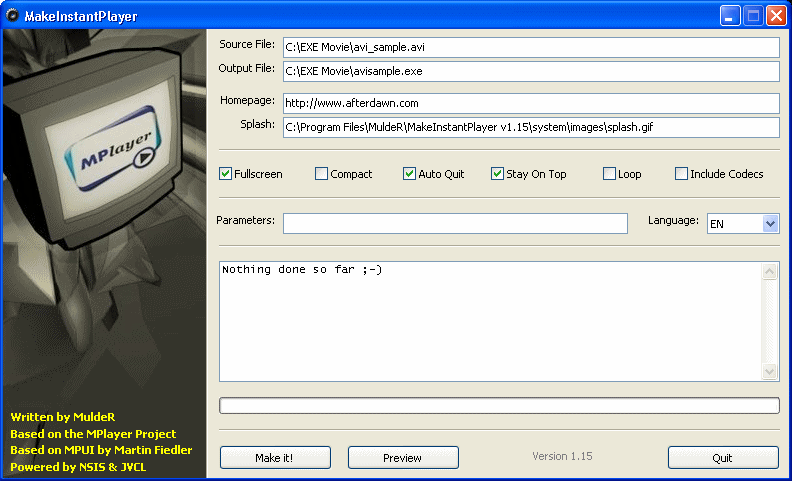
Task: Click "Nothing done so far" log line
Action: 302,270
